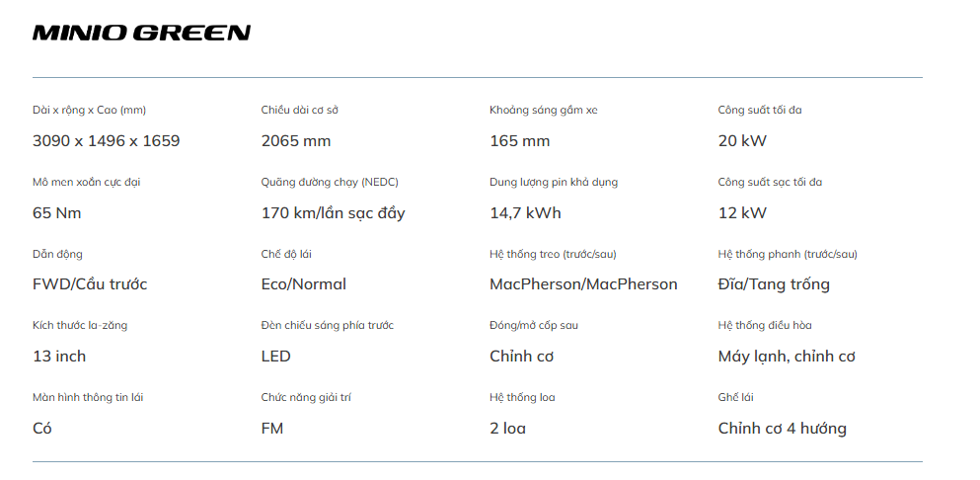
Task: Click the 65 Nm torque value
Action: [57, 213]
